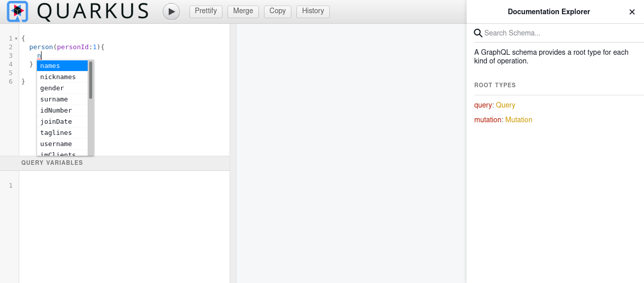Toggle the Query Variables panel header
This screenshot has width=644, height=283.
(x=115, y=163)
